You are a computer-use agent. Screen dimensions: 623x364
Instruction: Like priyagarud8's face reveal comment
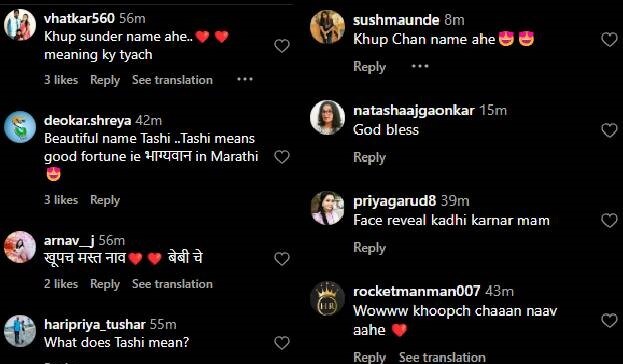[609, 221]
